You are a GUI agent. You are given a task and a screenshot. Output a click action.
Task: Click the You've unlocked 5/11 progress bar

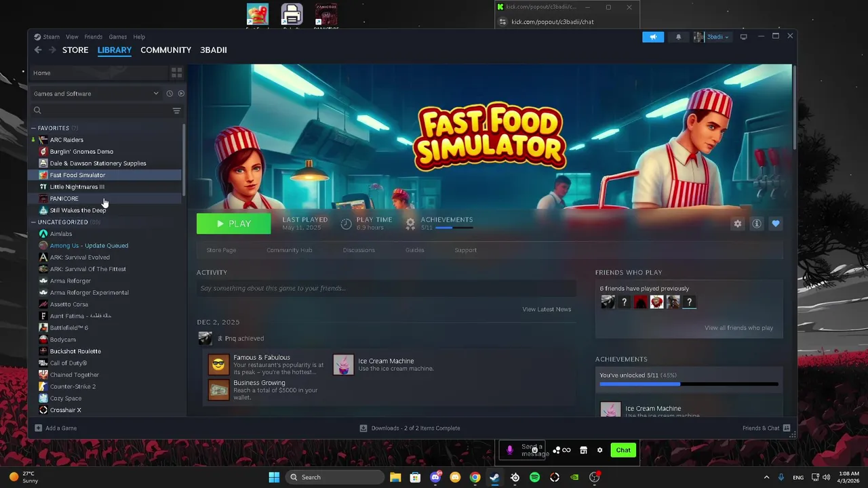pyautogui.click(x=689, y=384)
